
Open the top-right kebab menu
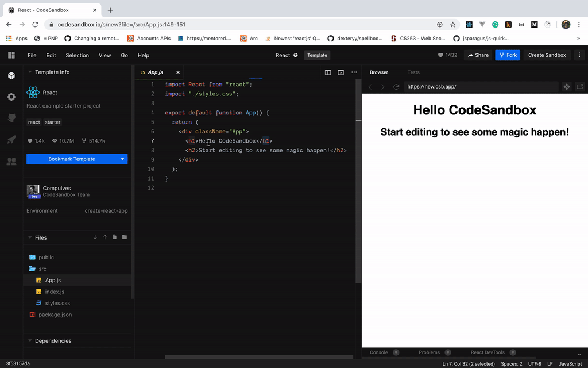tap(579, 55)
